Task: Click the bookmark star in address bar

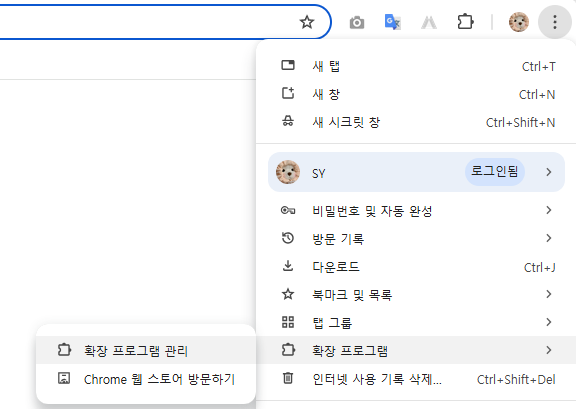Action: (x=307, y=22)
